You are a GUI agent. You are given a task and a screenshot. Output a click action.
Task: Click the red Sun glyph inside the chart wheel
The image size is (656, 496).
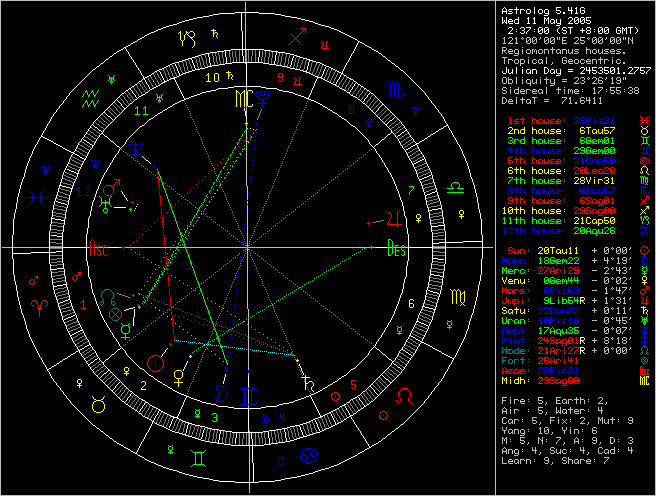(155, 361)
